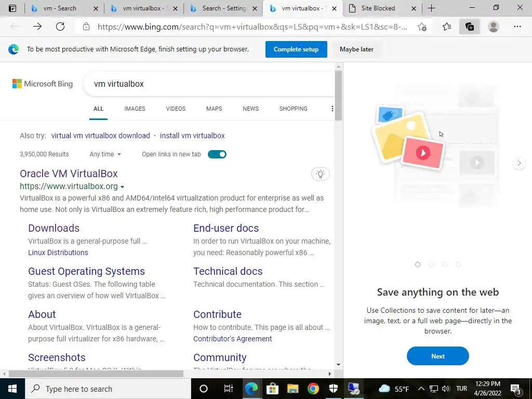
Task: Expand the Any time filter dropdown
Action: (105, 154)
